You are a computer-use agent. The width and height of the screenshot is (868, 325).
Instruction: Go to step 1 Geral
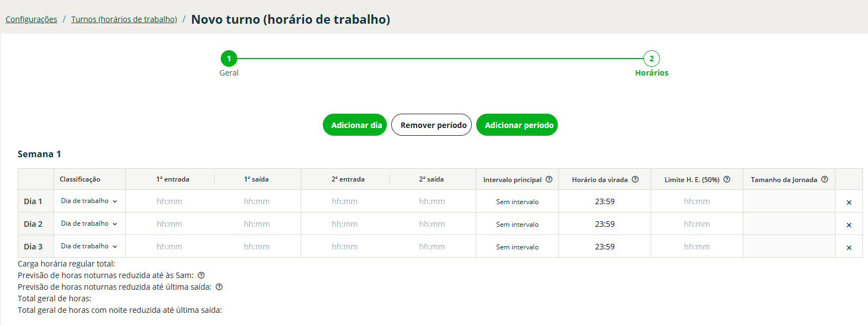click(229, 58)
